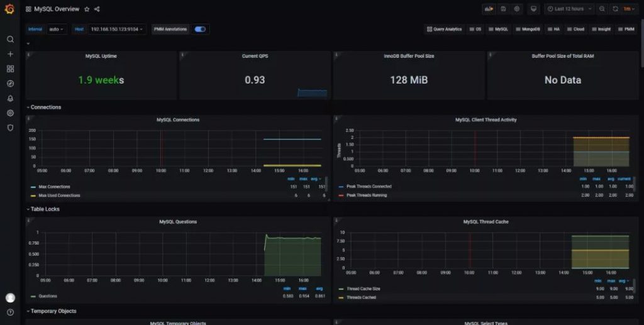The height and width of the screenshot is (325, 644).
Task: Save the dashboard with the disk icon
Action: click(x=503, y=9)
